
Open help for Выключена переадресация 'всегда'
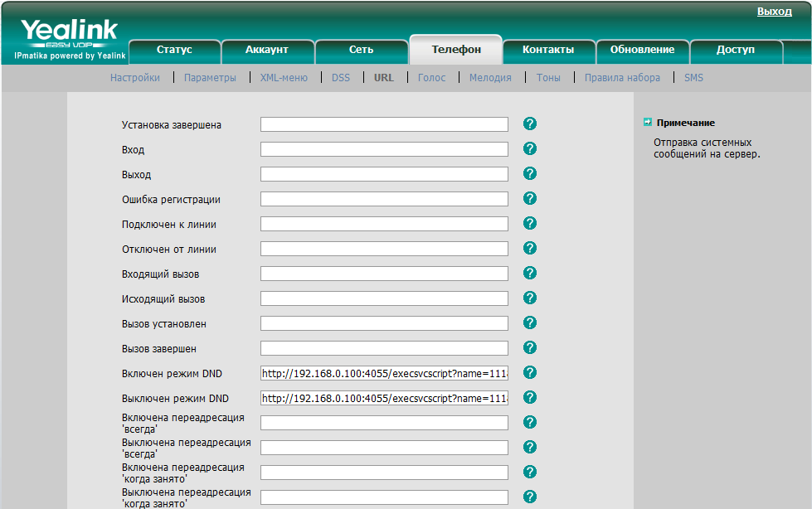[x=530, y=447]
